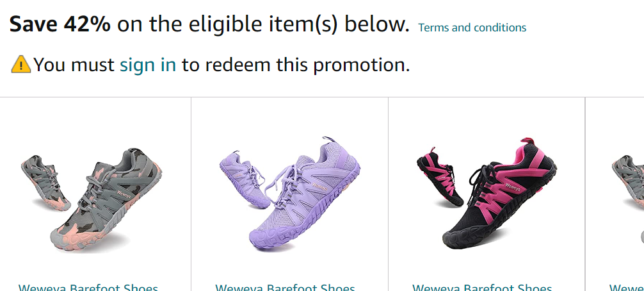The width and height of the screenshot is (644, 291).
Task: Open the cut-off fourth product title link
Action: (626, 287)
